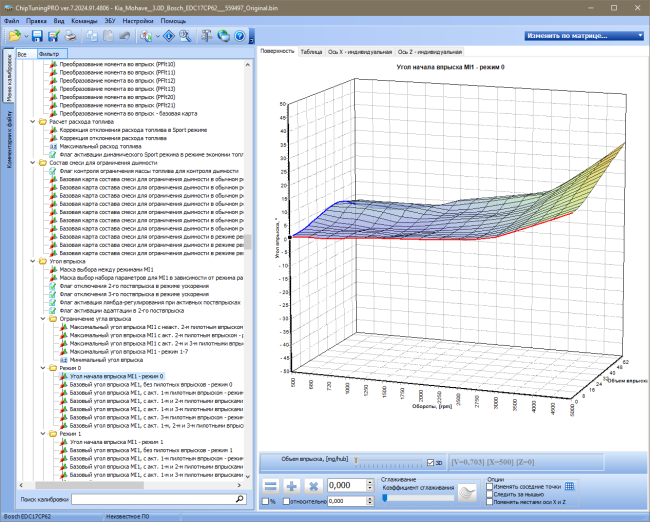Click the folder icon of 'Режим 0'
The image size is (650, 522).
[53, 368]
